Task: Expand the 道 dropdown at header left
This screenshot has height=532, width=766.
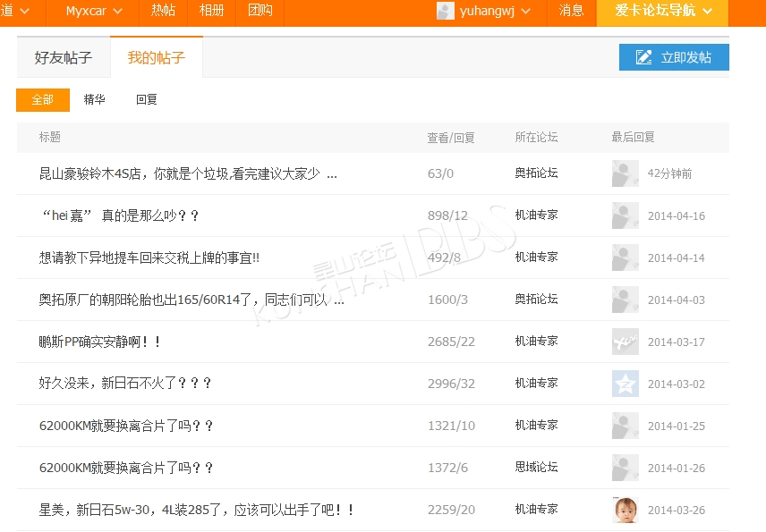Action: (x=14, y=11)
